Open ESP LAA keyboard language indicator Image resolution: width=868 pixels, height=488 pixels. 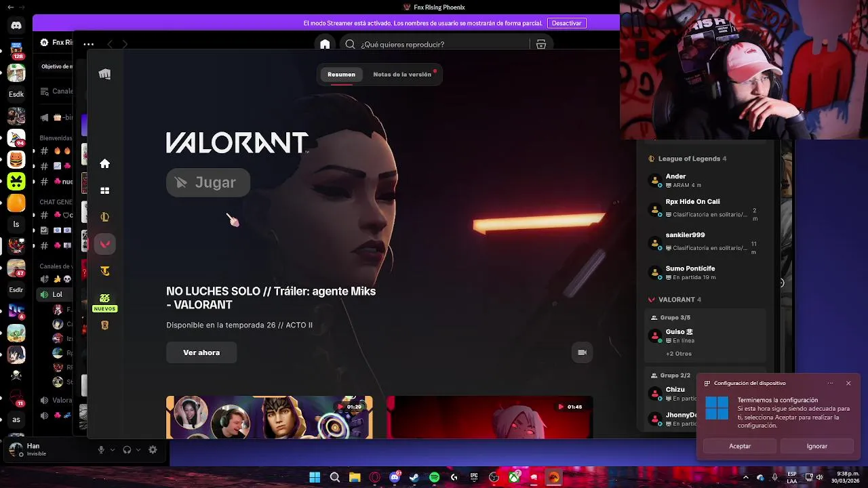[x=792, y=477]
